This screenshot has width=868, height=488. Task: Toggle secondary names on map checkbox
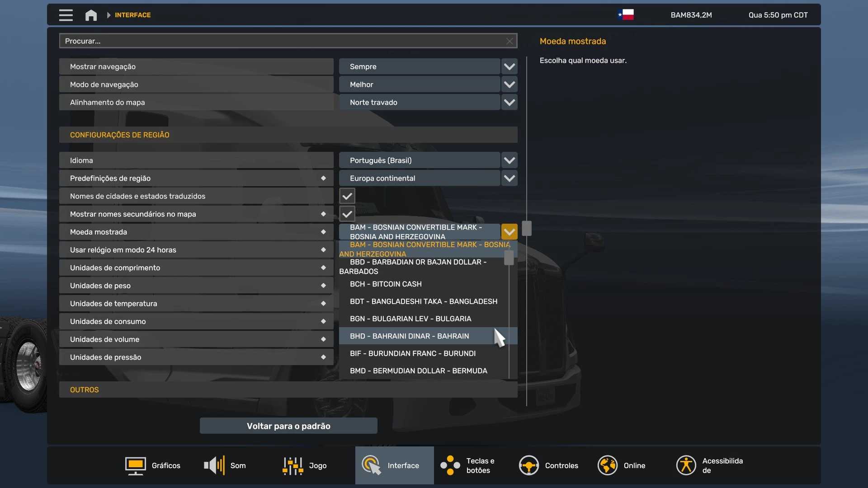pos(347,214)
